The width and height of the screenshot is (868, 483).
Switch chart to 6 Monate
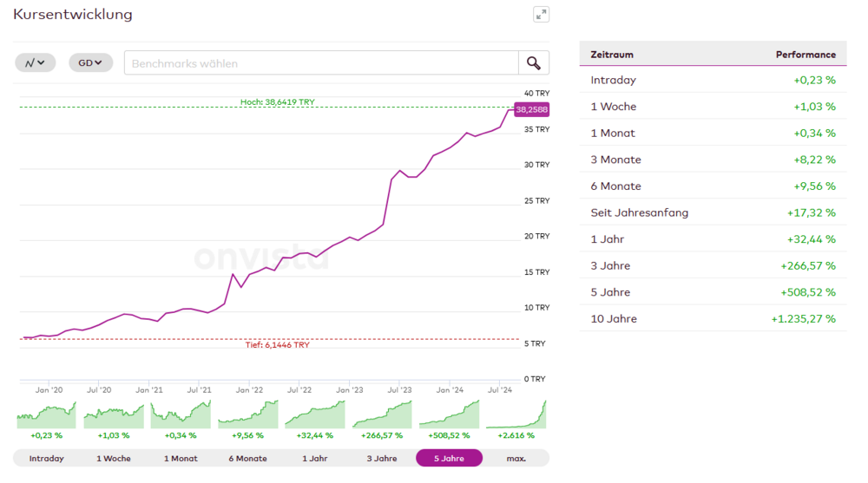click(248, 458)
